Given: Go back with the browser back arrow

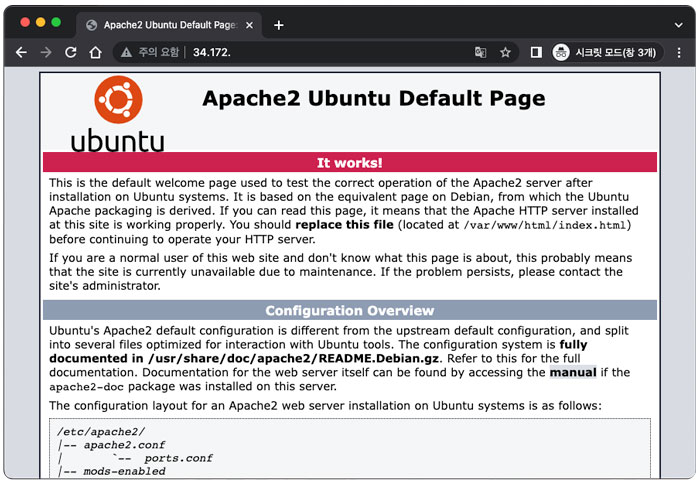Looking at the screenshot, I should tap(21, 53).
